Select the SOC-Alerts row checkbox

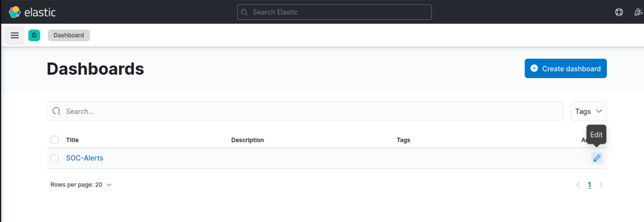point(55,158)
